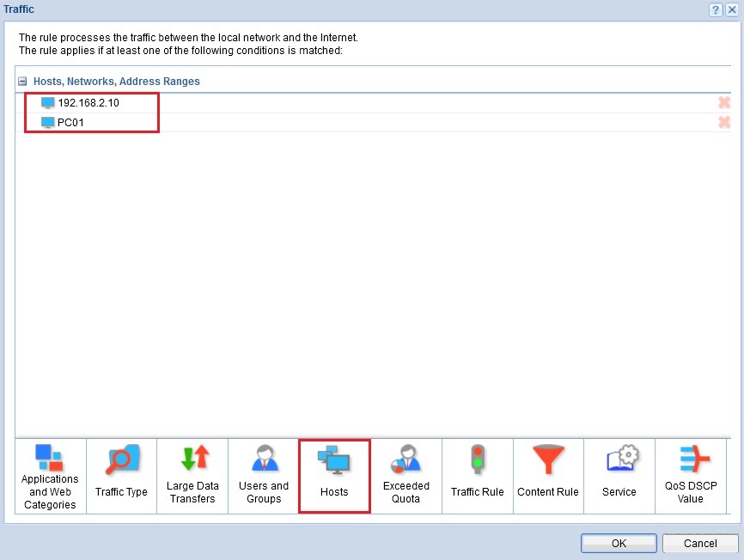Viewport: 744px width, 560px height.
Task: Choose the Traffic Rule condition
Action: [477, 476]
